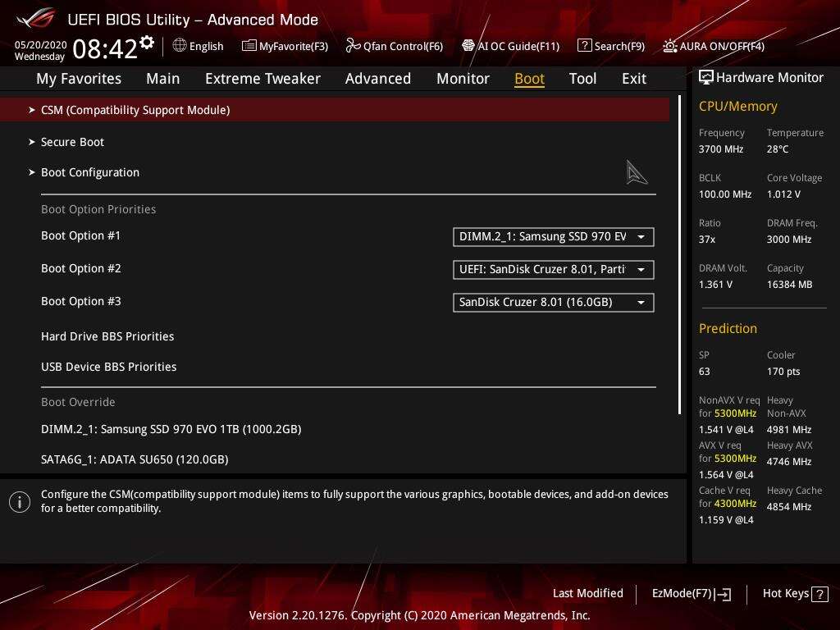Screen dimensions: 840x630
Task: Expand the Secure Boot submenu
Action: point(72,142)
